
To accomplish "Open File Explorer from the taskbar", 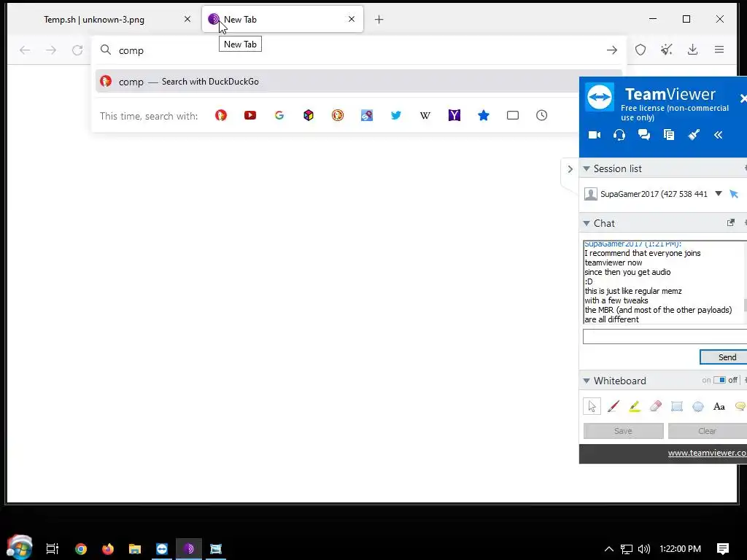I will click(x=135, y=549).
